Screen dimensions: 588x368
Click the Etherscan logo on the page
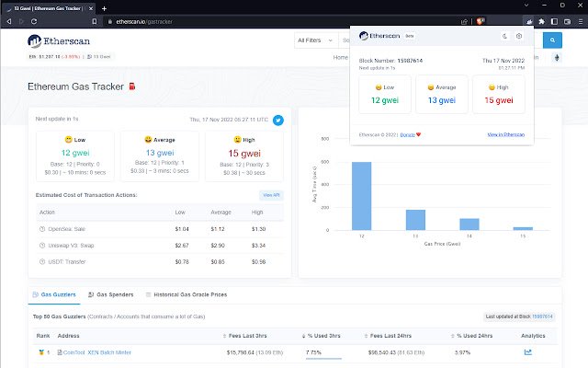point(55,40)
